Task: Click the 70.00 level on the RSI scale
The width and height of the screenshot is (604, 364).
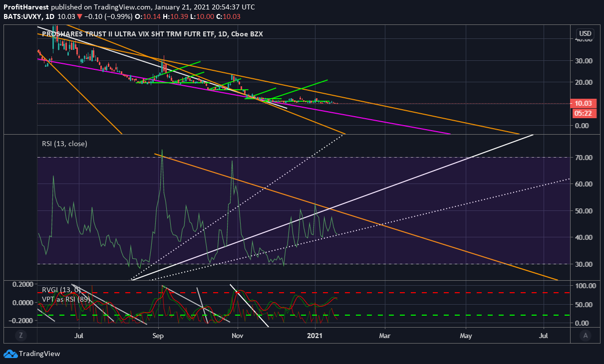Action: [x=584, y=158]
